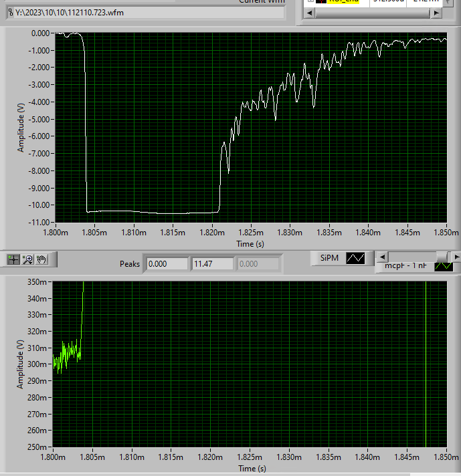Click the -11.00 minimum on upper amplitude axis

point(39,223)
